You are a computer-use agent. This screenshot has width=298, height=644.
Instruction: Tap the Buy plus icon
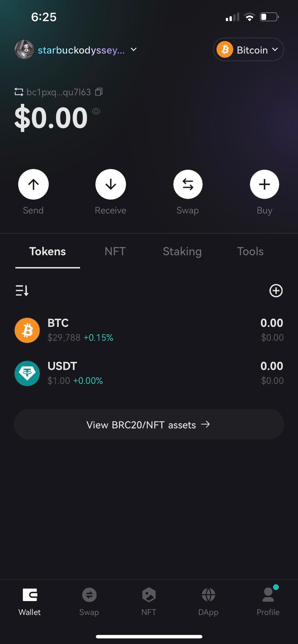[x=264, y=184]
